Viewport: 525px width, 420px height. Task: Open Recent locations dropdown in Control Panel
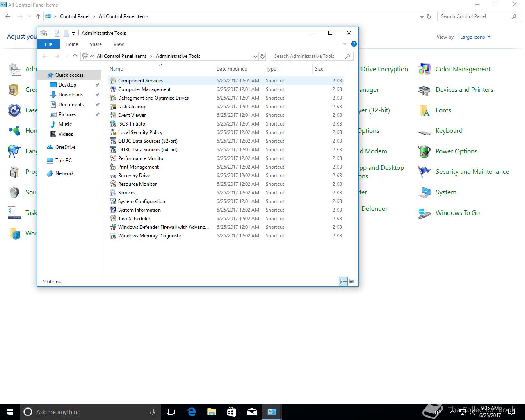(x=30, y=16)
